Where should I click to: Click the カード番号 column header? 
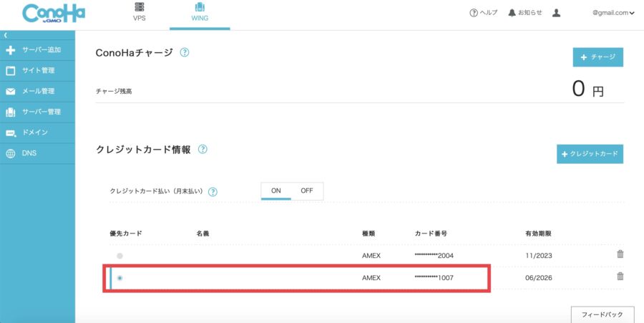click(431, 233)
